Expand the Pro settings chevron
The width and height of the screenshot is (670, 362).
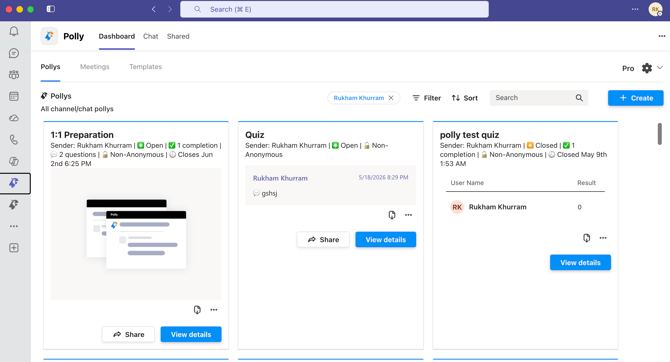(660, 68)
